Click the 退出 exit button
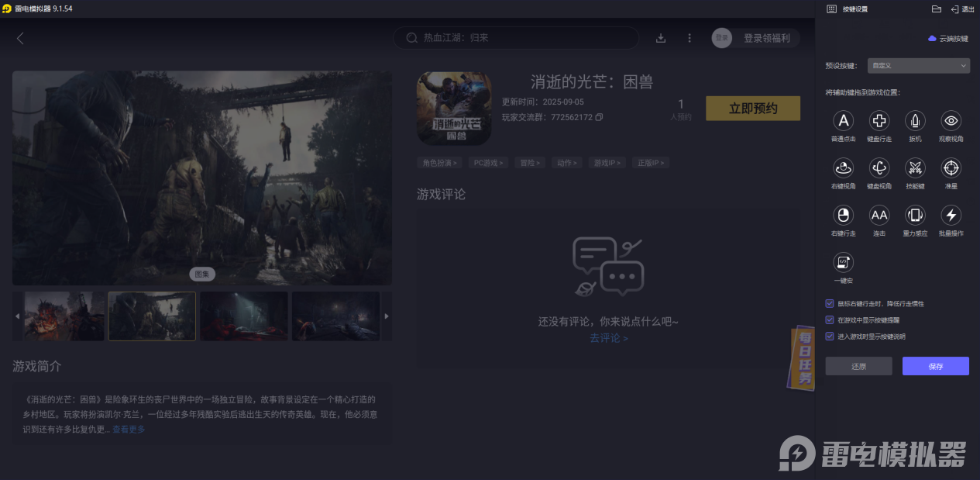Image resolution: width=980 pixels, height=480 pixels. 962,9
